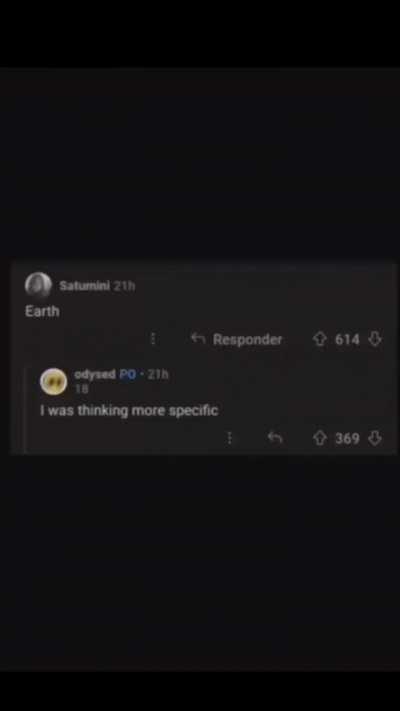Click the 614 vote count
The image size is (400, 711).
pyautogui.click(x=347, y=339)
